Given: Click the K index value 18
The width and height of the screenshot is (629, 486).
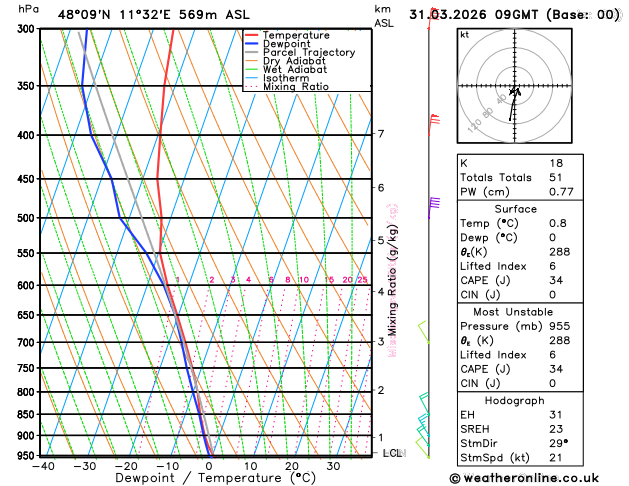Looking at the screenshot, I should tap(556, 163).
